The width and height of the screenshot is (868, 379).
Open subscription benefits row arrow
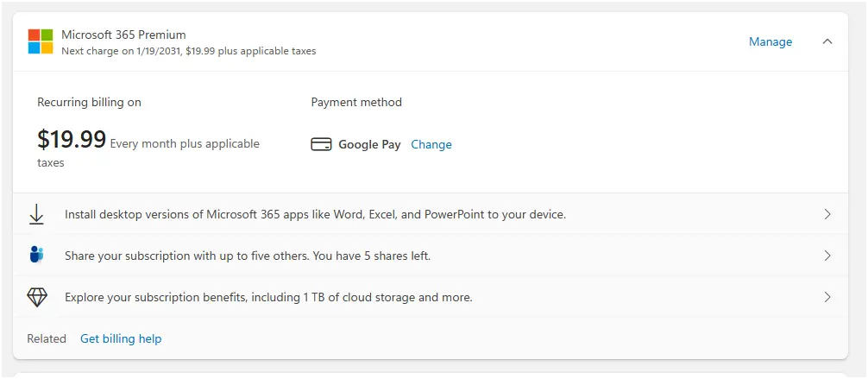coord(827,297)
